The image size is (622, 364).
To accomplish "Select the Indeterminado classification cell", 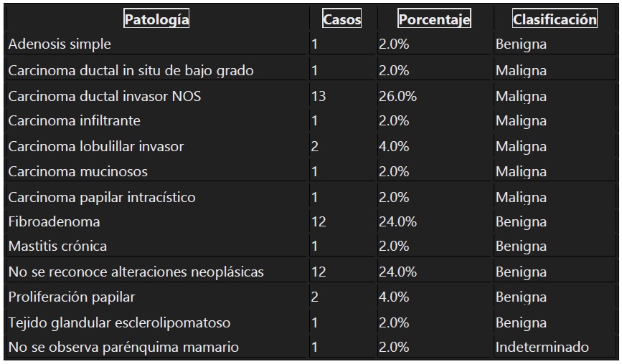I will click(x=542, y=348).
